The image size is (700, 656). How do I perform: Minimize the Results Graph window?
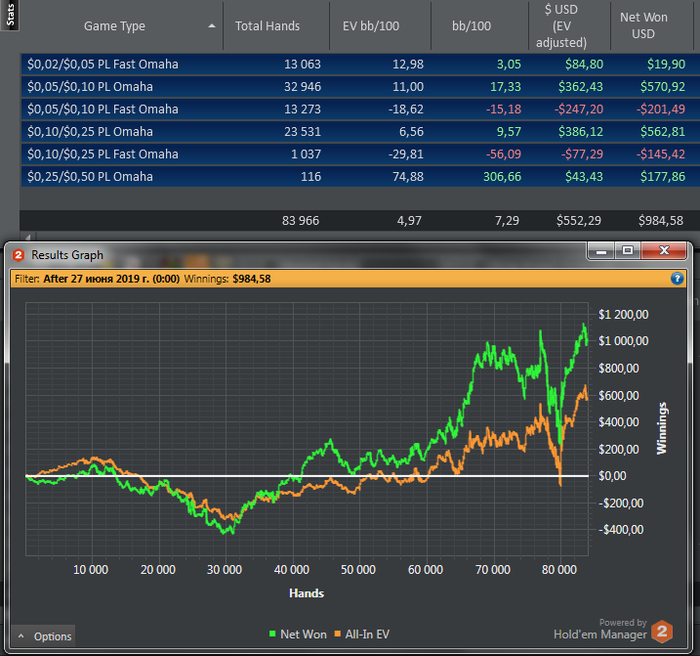click(601, 251)
